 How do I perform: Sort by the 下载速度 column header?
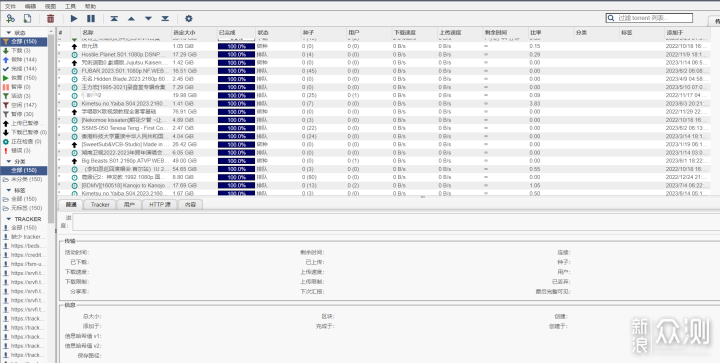coord(414,33)
